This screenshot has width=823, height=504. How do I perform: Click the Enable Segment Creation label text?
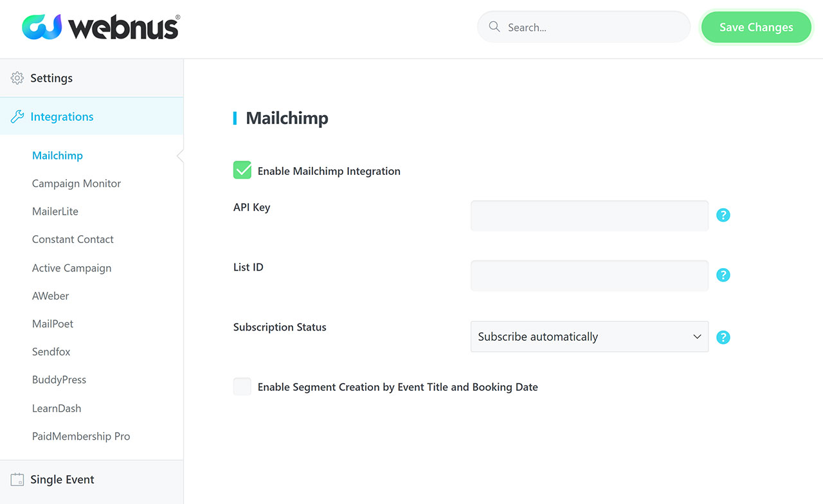(x=398, y=387)
